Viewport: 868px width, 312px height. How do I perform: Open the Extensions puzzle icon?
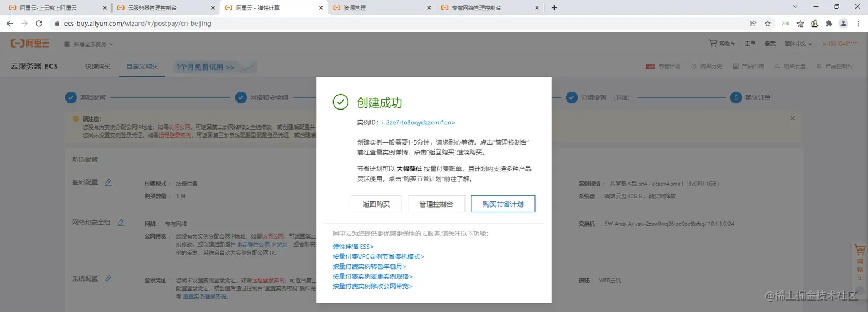click(829, 24)
